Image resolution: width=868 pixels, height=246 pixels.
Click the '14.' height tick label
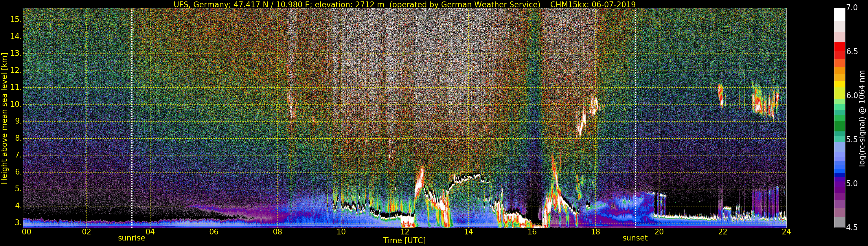point(16,36)
